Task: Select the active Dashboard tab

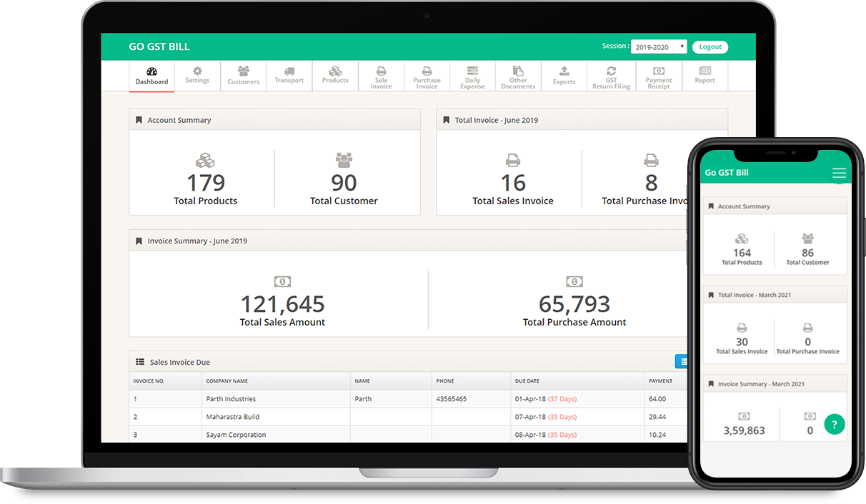Action: pos(151,76)
